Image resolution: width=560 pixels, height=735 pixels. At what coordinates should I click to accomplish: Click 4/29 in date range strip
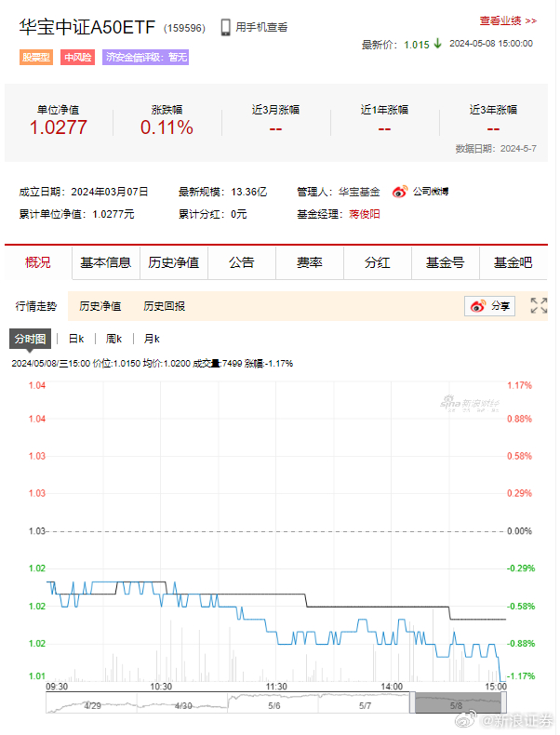(x=92, y=705)
